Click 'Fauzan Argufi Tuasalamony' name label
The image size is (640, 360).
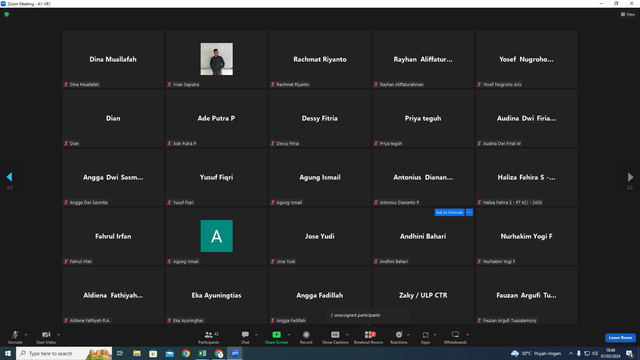click(x=509, y=320)
